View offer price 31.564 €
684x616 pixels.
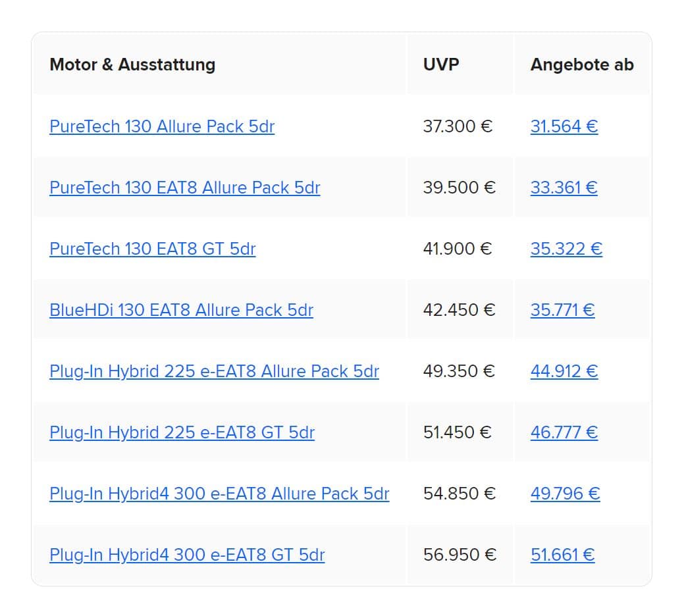(x=564, y=126)
